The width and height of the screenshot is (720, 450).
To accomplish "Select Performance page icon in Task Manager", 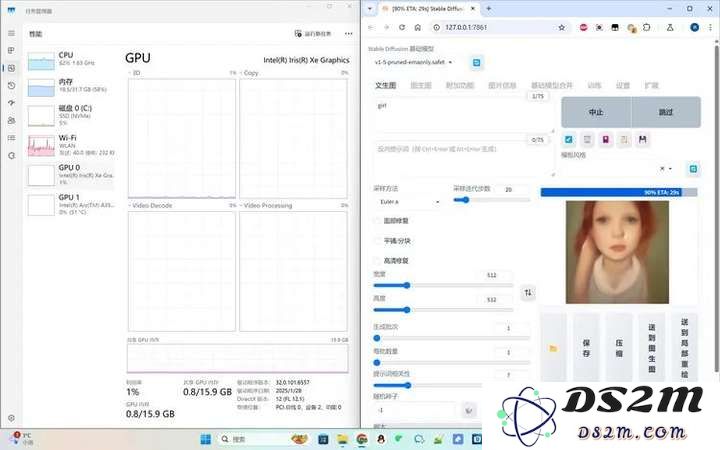I will point(11,68).
